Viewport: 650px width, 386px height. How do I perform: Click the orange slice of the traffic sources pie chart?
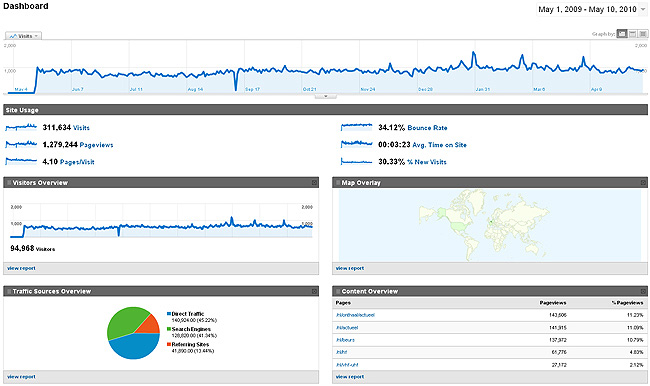(x=150, y=325)
